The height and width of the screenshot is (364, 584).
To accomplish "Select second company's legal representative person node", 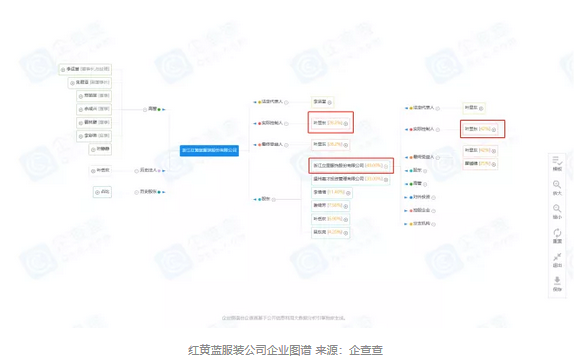I will [x=474, y=108].
